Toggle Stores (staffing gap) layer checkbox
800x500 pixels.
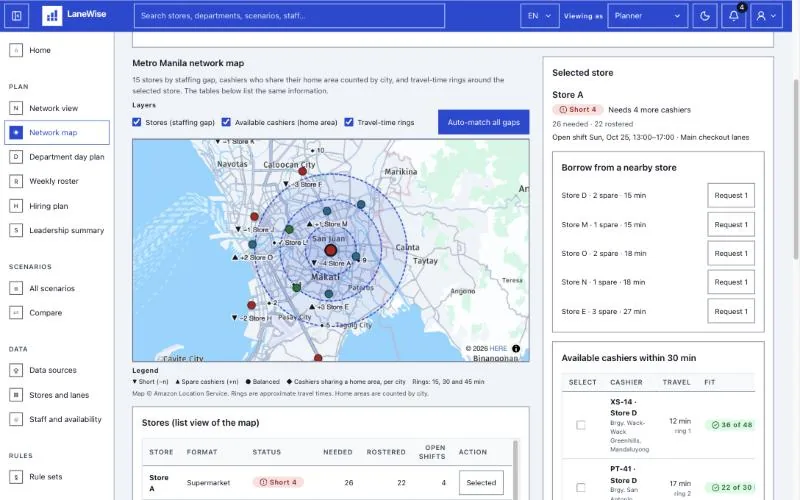[137, 122]
